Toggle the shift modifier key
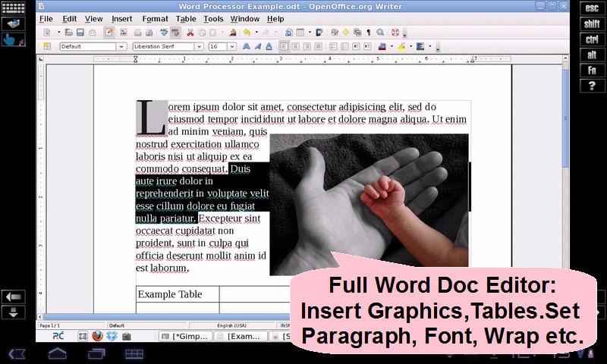 click(x=592, y=24)
